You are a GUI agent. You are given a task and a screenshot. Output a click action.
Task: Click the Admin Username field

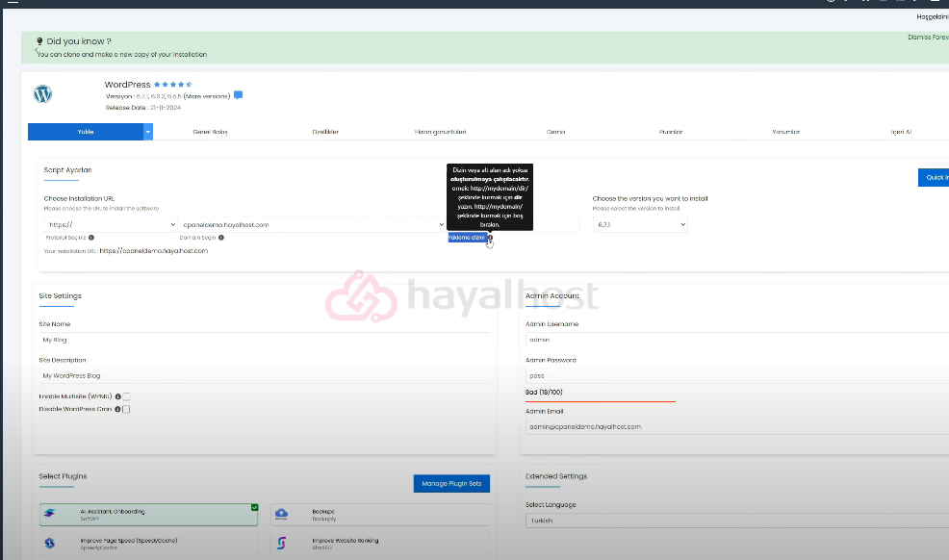point(737,340)
